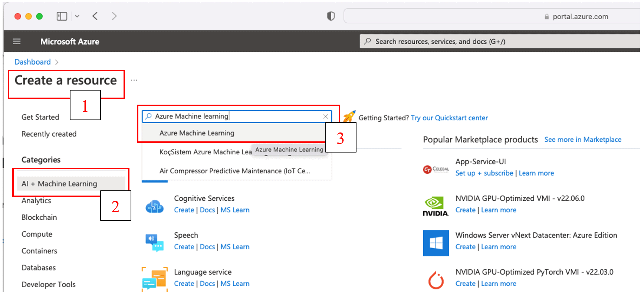Open the ellipsis menu next to Create a resource

pyautogui.click(x=134, y=80)
